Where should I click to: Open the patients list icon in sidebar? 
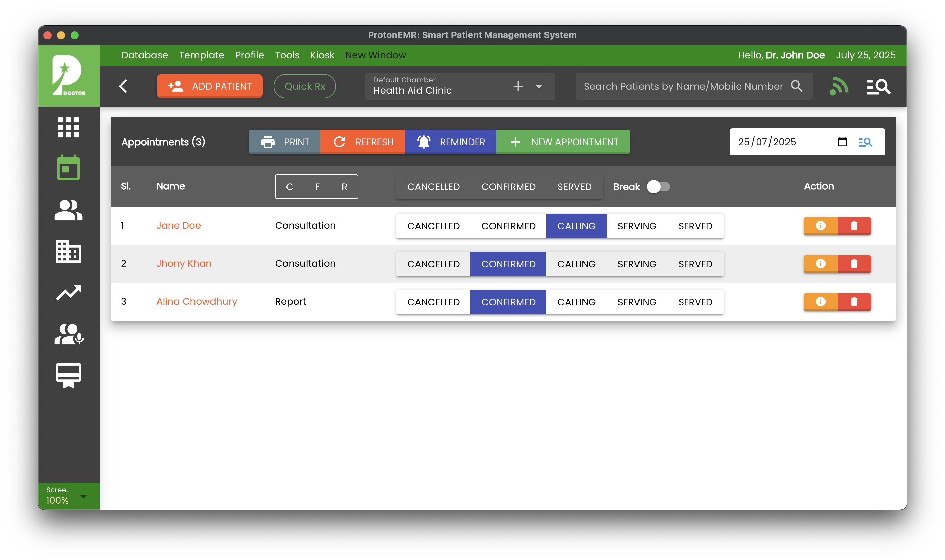coord(68,210)
